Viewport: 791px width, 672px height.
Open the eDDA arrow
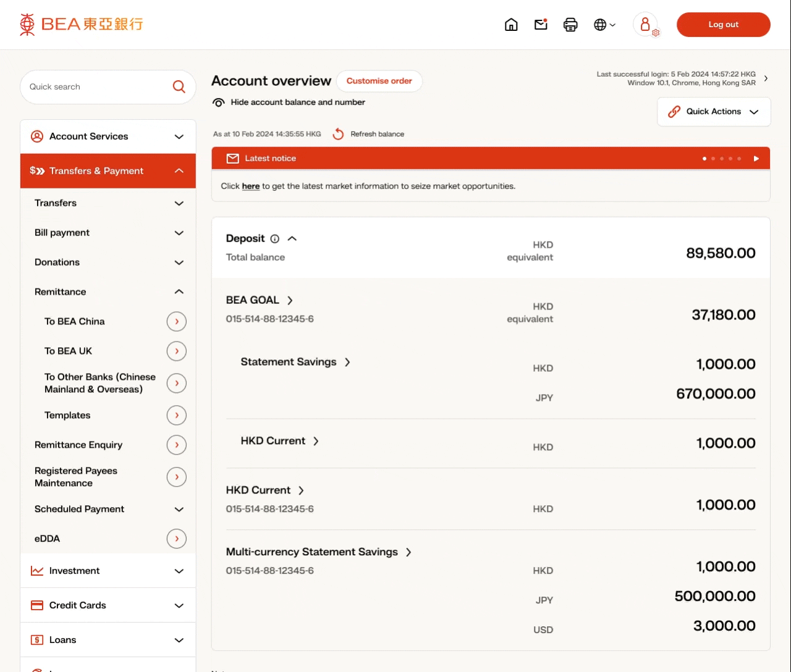click(177, 539)
